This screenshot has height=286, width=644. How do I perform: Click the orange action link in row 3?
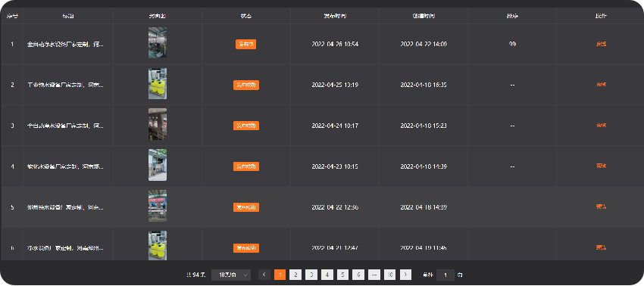click(x=601, y=126)
